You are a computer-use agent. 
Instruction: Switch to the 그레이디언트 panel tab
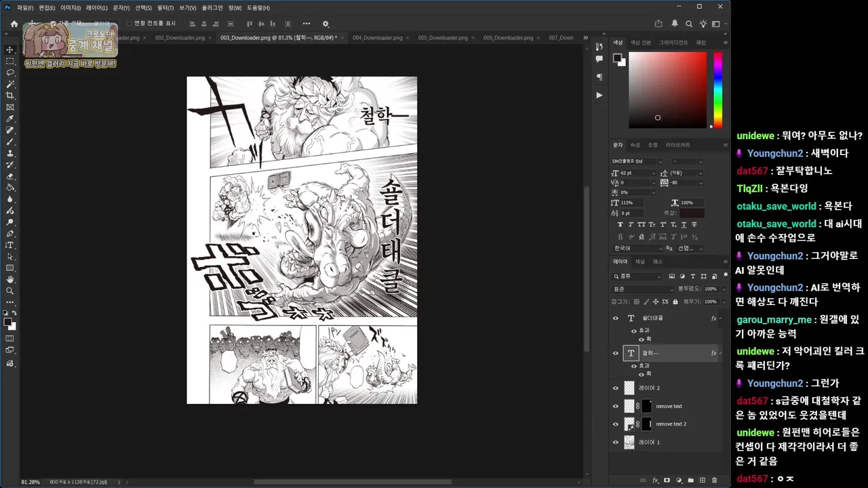click(673, 42)
